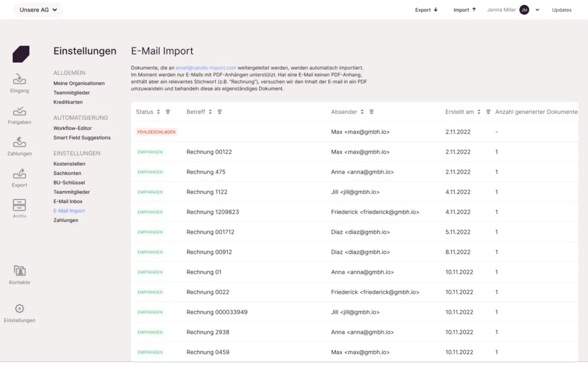Screen dimensions: 588x376
Task: Open the Archiv section icon
Action: click(20, 205)
